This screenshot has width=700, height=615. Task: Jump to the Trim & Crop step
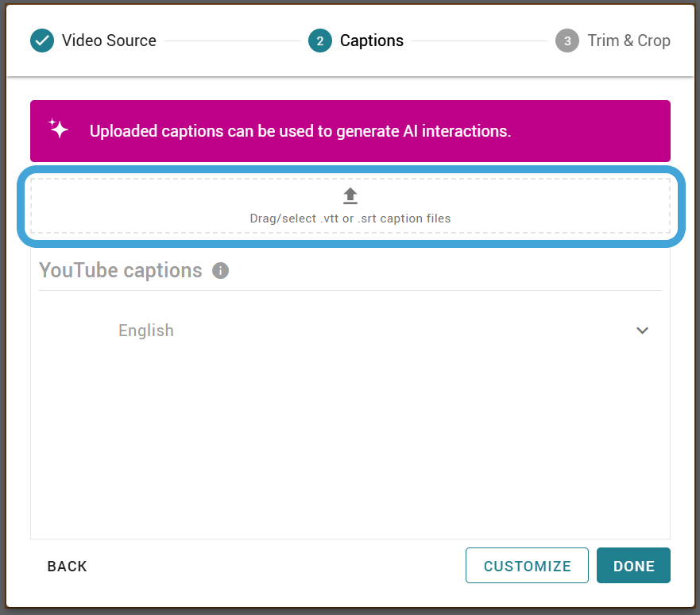tap(628, 41)
